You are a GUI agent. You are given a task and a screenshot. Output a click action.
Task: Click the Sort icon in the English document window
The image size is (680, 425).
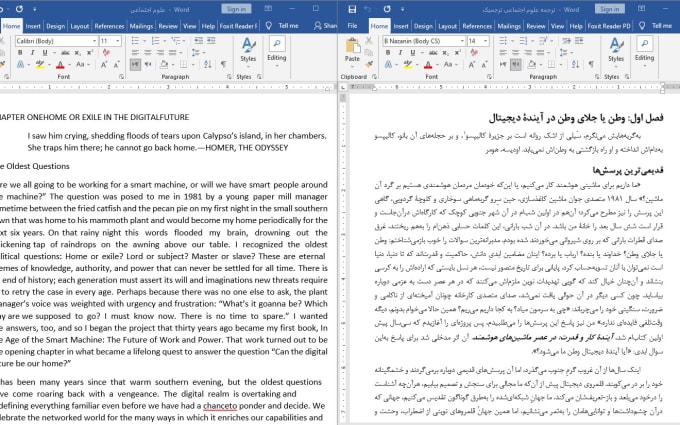pos(207,65)
